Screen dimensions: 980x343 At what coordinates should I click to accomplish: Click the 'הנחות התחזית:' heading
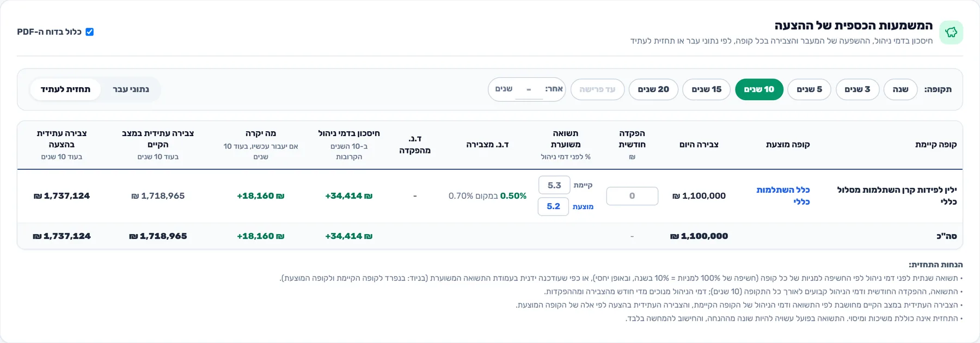[x=935, y=265]
